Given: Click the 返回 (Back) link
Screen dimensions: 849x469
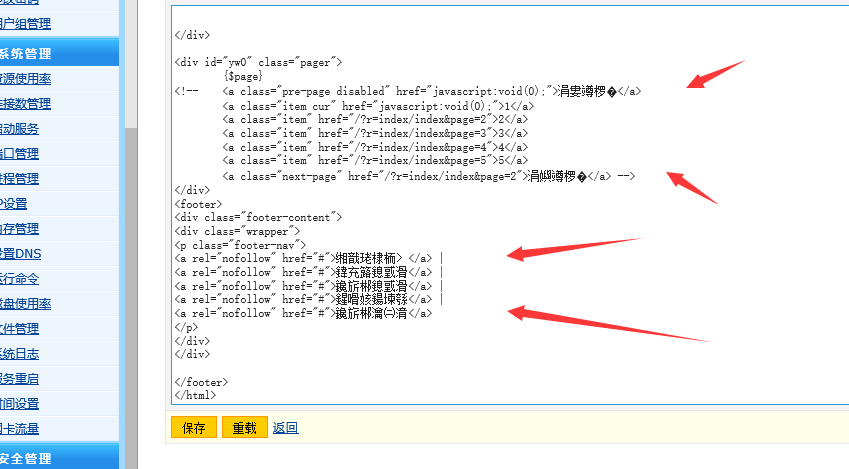Looking at the screenshot, I should 285,427.
